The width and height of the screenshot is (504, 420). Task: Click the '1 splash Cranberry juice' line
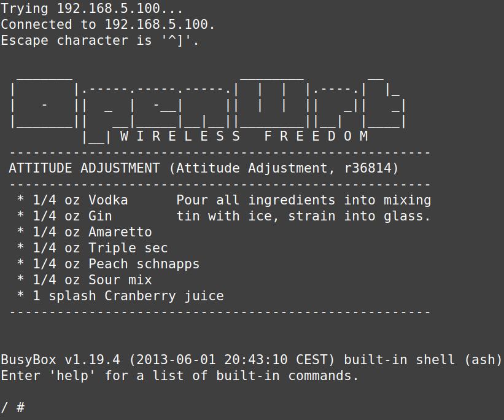[120, 296]
